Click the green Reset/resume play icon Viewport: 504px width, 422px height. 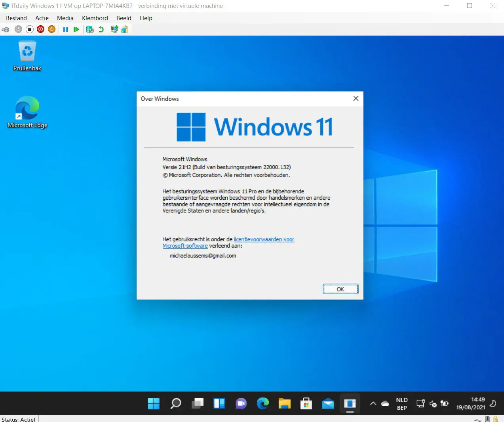tap(76, 29)
